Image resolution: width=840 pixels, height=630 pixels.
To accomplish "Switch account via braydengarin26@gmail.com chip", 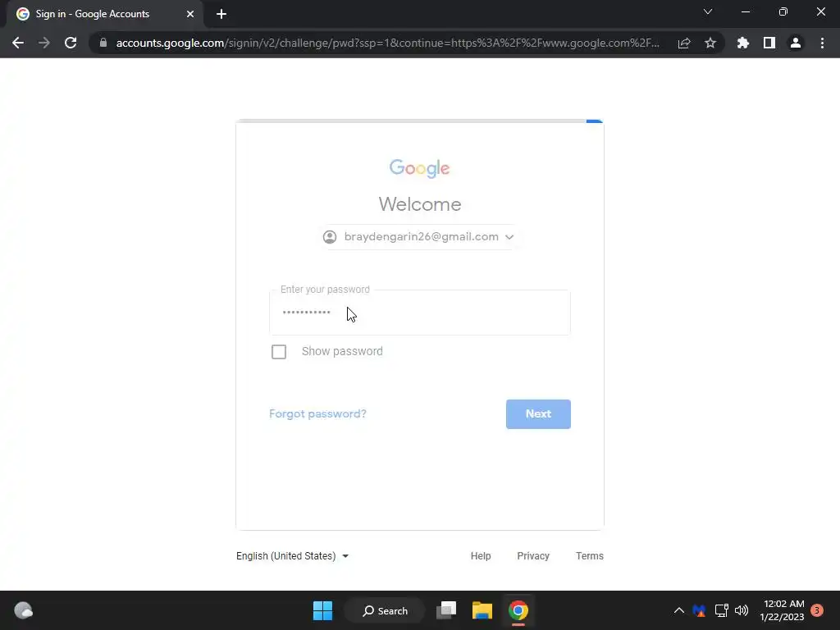I will point(419,237).
